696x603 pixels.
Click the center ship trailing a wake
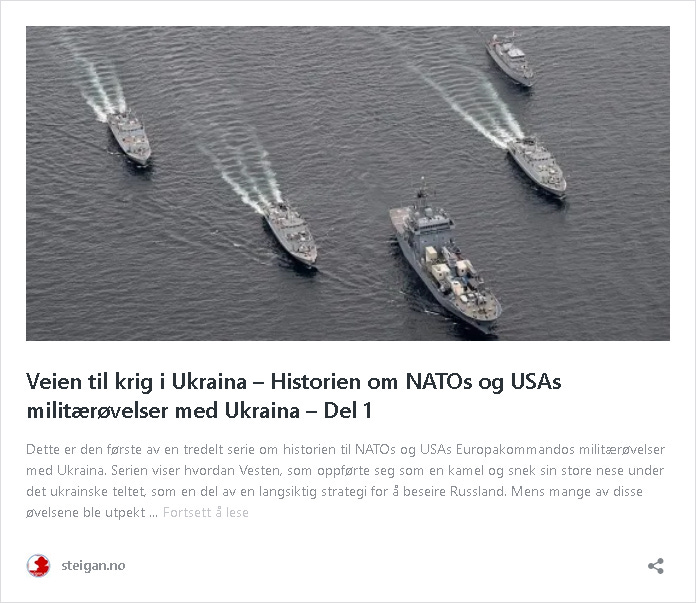291,233
